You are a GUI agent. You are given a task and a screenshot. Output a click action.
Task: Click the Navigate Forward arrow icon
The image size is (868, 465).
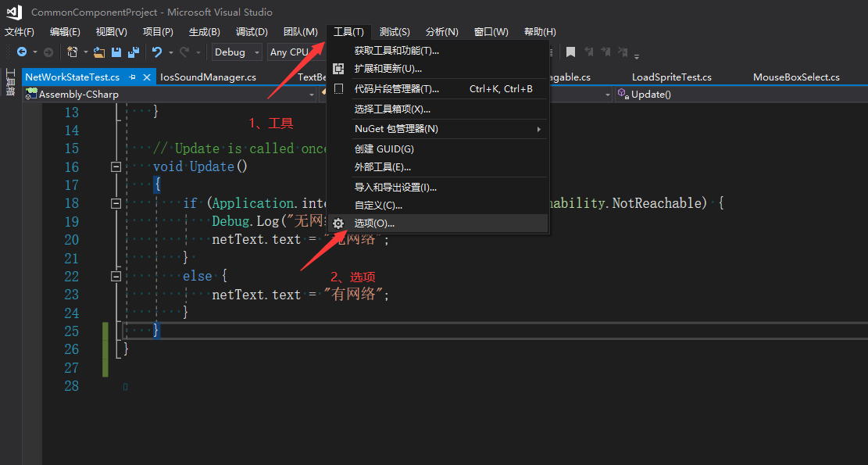coord(48,52)
